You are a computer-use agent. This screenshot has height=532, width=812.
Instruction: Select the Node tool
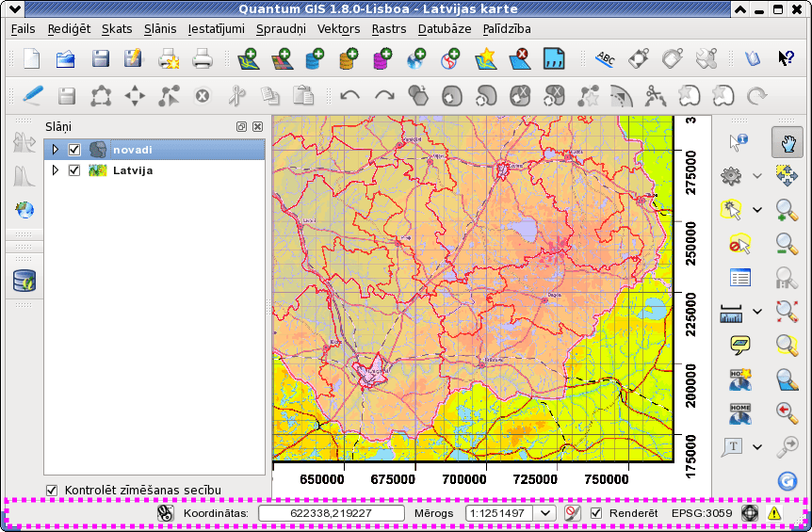(x=169, y=96)
